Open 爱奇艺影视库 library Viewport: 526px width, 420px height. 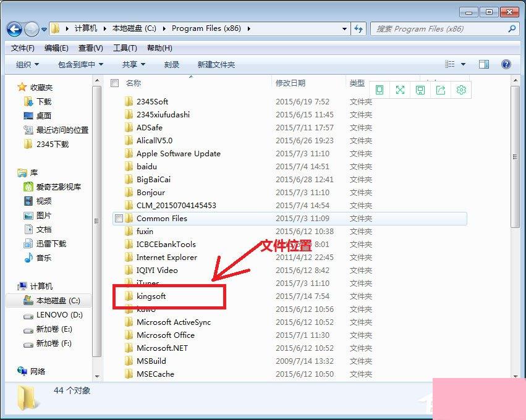[53, 187]
